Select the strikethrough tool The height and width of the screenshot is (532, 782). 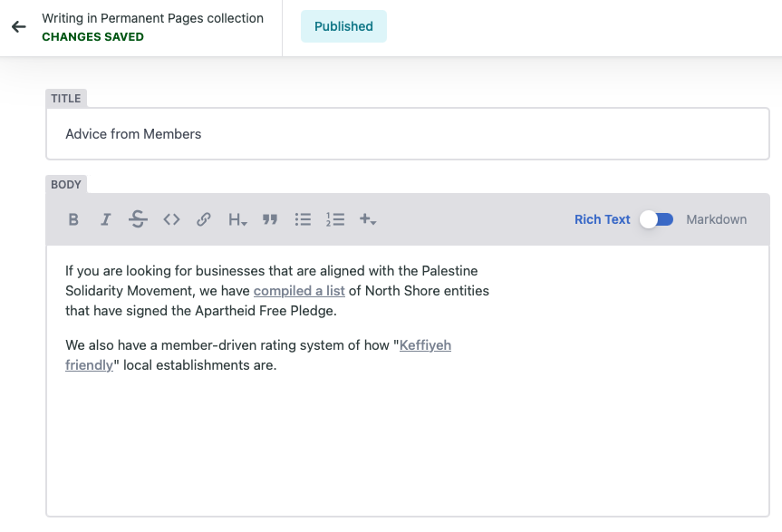(x=138, y=219)
